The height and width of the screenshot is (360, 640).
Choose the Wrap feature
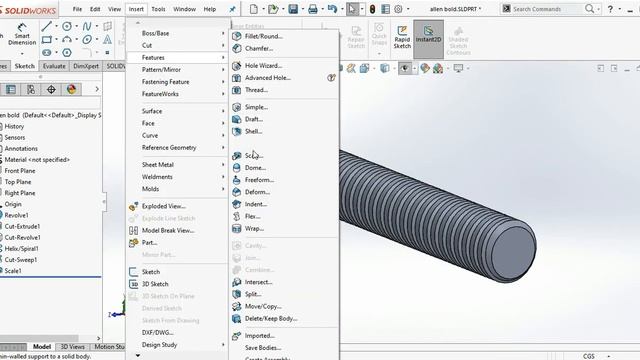click(254, 229)
